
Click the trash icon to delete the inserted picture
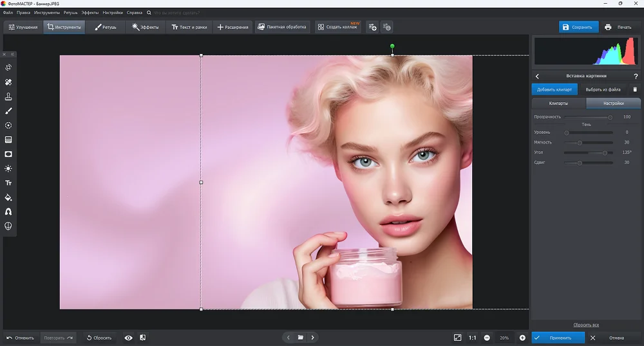pyautogui.click(x=635, y=89)
